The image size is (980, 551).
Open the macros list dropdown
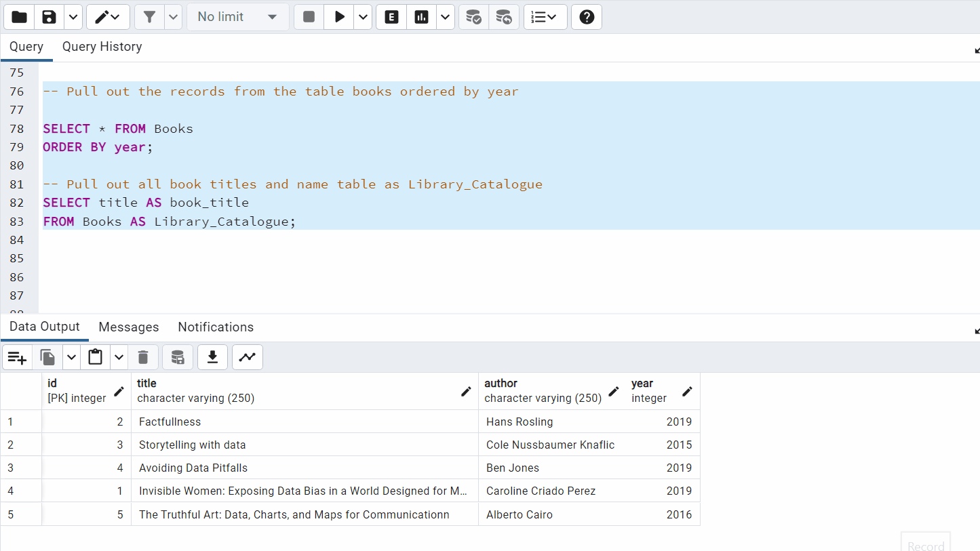pyautogui.click(x=545, y=17)
